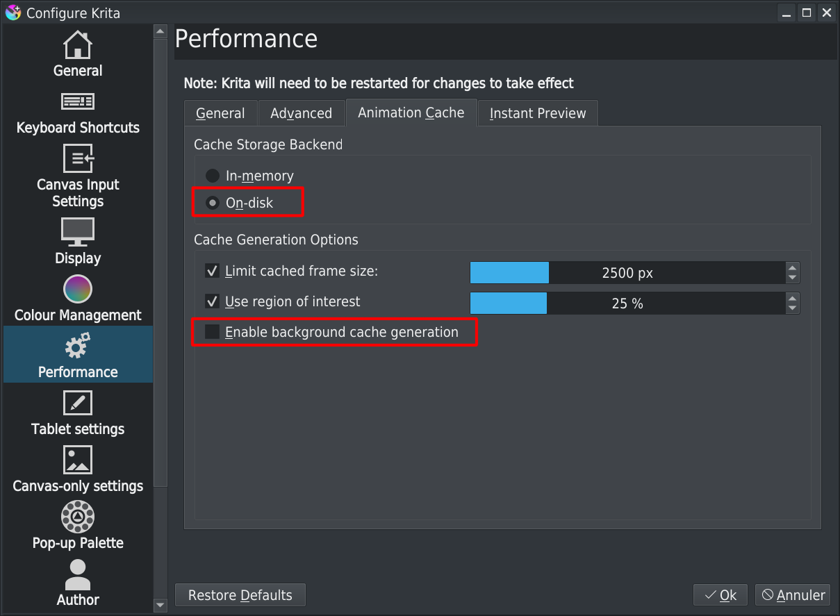Open the General settings house icon
Image resolution: width=840 pixels, height=616 pixels.
(78, 45)
